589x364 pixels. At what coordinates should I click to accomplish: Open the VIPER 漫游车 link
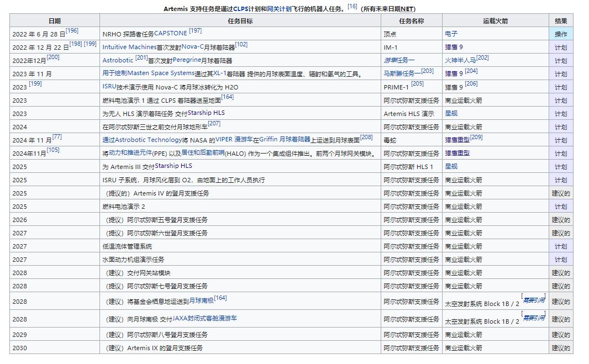pyautogui.click(x=235, y=139)
